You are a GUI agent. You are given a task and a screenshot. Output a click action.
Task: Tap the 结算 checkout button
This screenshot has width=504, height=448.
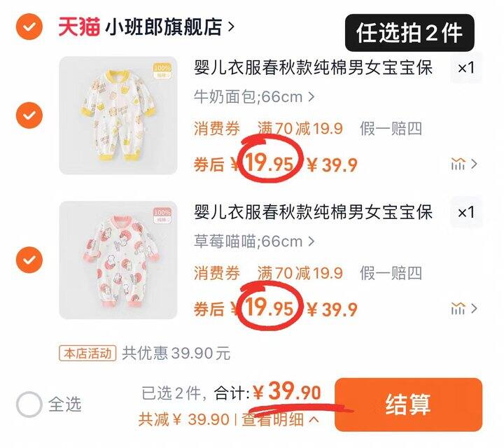point(408,405)
